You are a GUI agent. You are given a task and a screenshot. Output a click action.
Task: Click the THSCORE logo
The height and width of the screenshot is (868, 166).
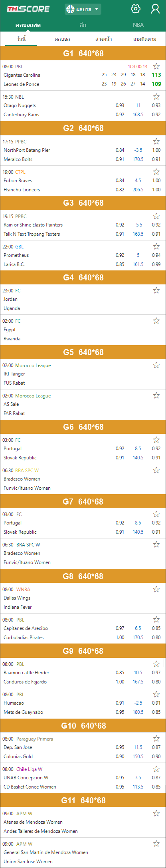[x=28, y=9]
